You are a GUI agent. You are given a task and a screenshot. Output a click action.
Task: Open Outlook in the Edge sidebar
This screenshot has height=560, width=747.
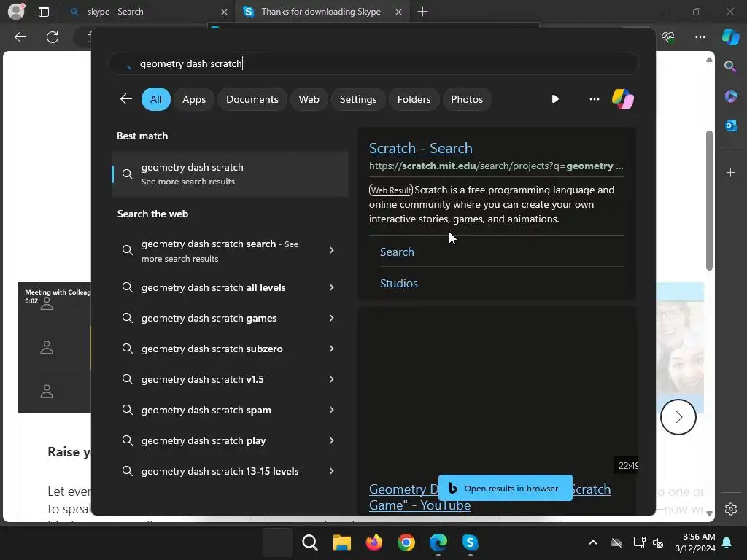click(730, 125)
